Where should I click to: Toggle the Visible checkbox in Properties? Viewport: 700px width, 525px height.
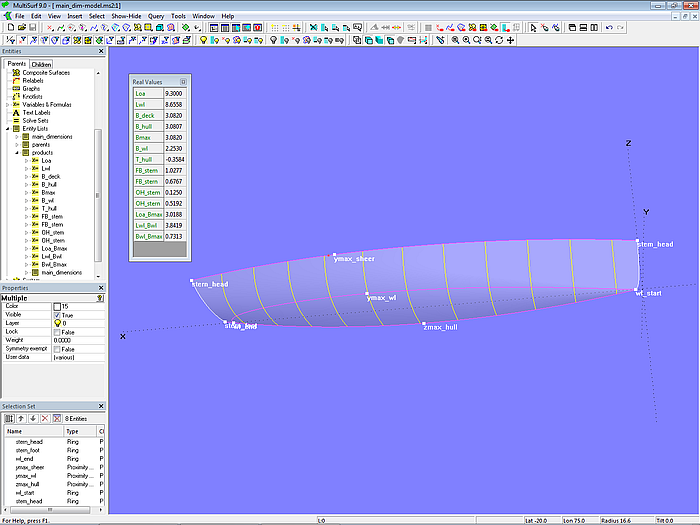click(x=56, y=315)
